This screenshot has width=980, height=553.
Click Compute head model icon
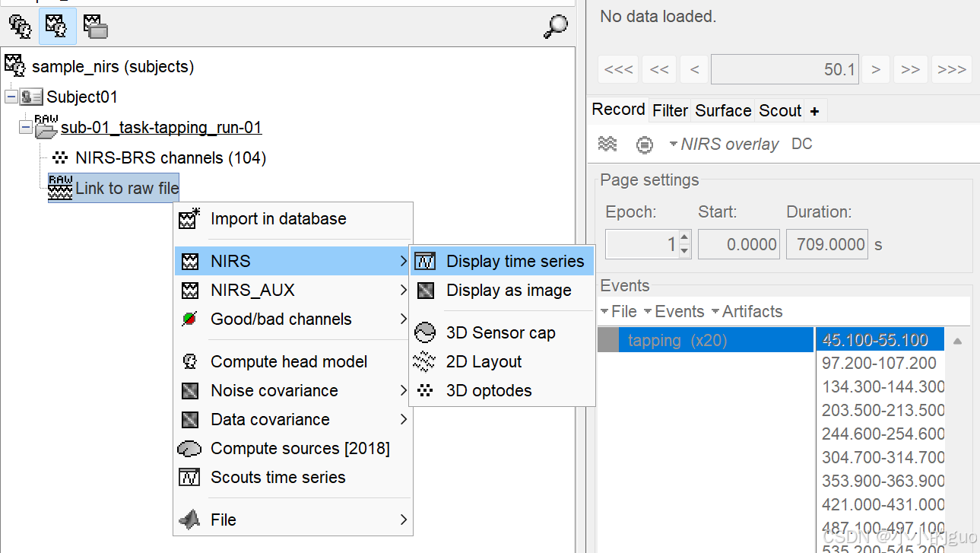point(189,362)
